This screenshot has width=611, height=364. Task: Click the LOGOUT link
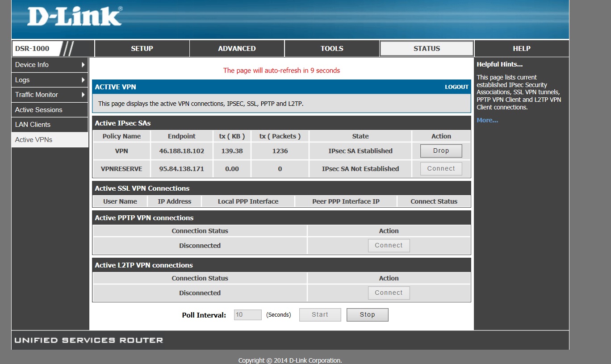tap(456, 87)
